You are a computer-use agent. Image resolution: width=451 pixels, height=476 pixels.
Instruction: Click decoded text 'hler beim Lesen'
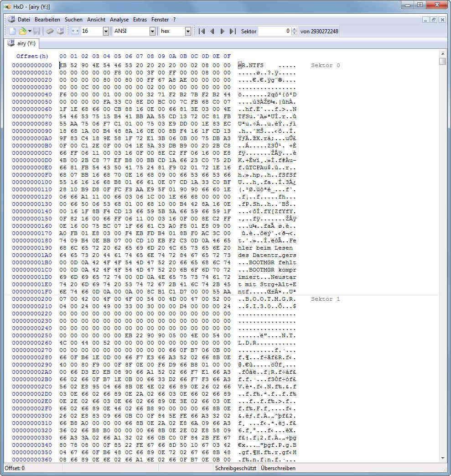pos(265,248)
